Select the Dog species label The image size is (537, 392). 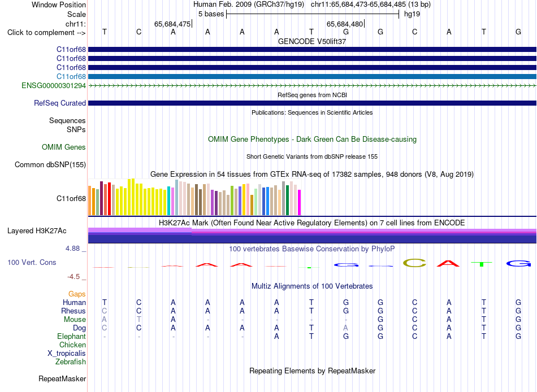(80, 328)
